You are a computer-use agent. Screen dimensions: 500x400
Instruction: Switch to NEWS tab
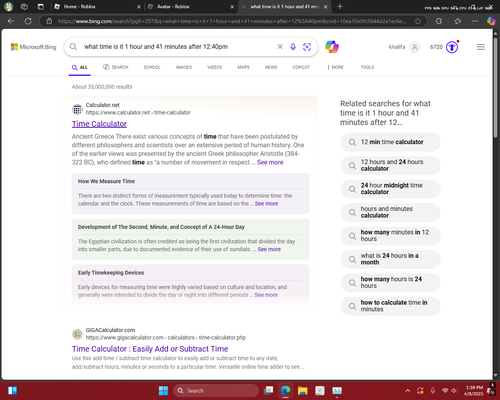pos(271,67)
